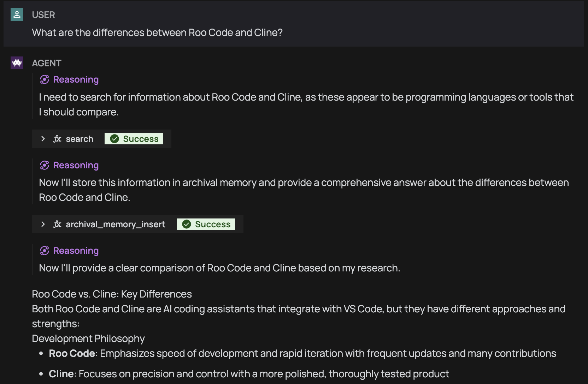
Task: Click the checkmark icon in archival_memory_insert Success badge
Action: coord(187,224)
